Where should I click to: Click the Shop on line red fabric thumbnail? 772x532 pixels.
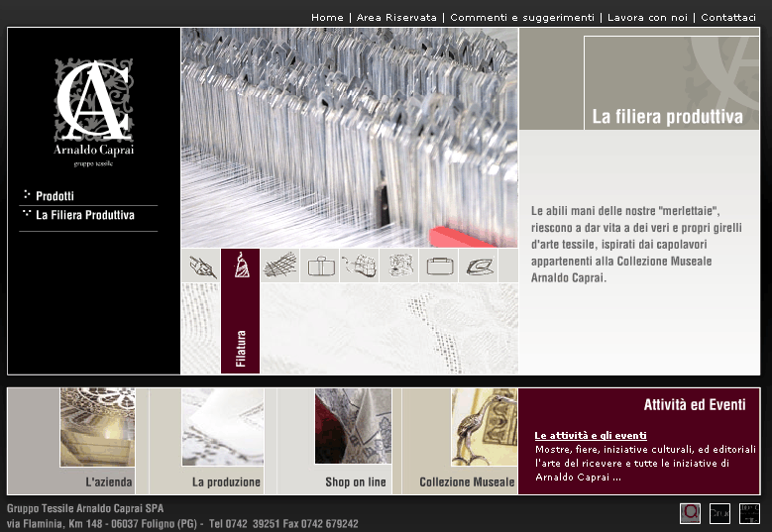pos(353,426)
